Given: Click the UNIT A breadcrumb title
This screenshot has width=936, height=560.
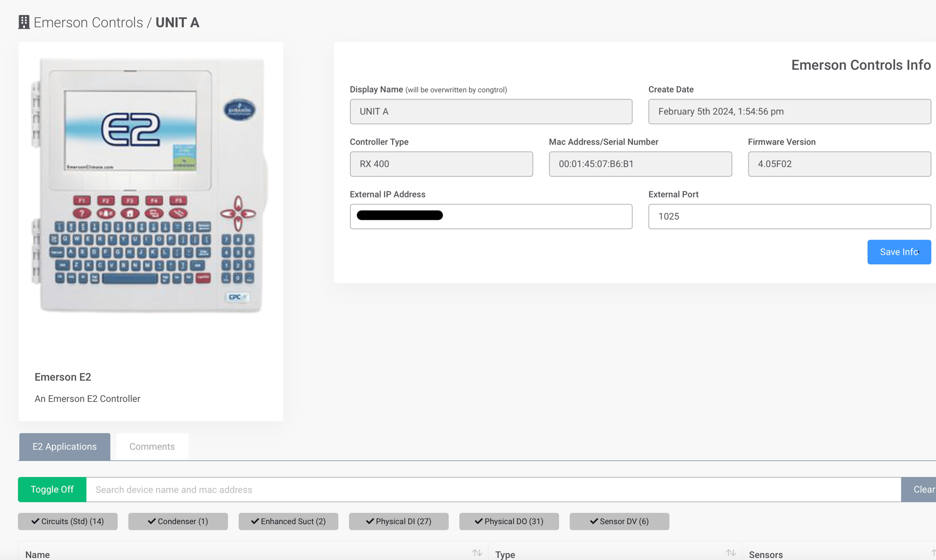Looking at the screenshot, I should tap(177, 22).
